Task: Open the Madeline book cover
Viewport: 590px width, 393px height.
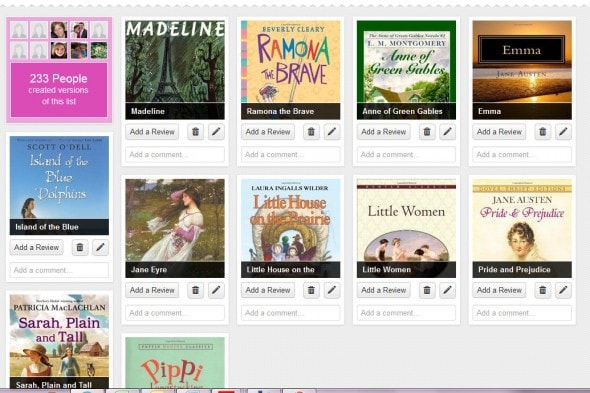Action: click(x=175, y=70)
